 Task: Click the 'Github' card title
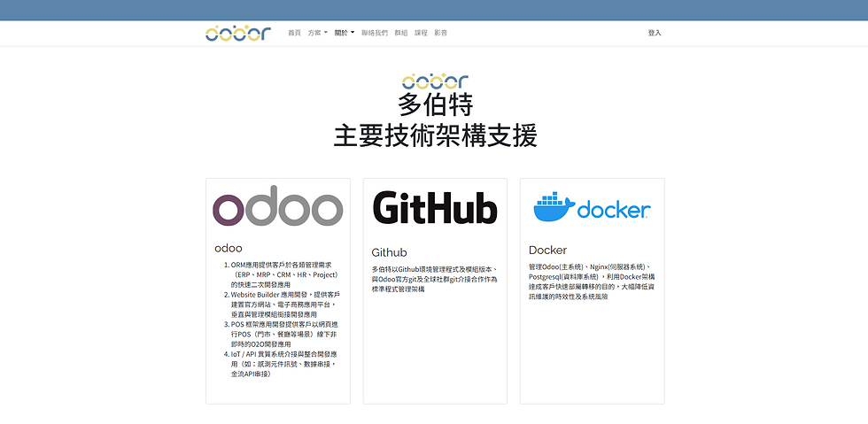[389, 253]
